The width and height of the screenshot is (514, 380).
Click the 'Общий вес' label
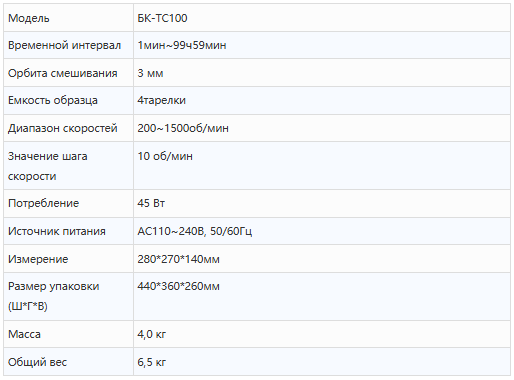tap(37, 362)
